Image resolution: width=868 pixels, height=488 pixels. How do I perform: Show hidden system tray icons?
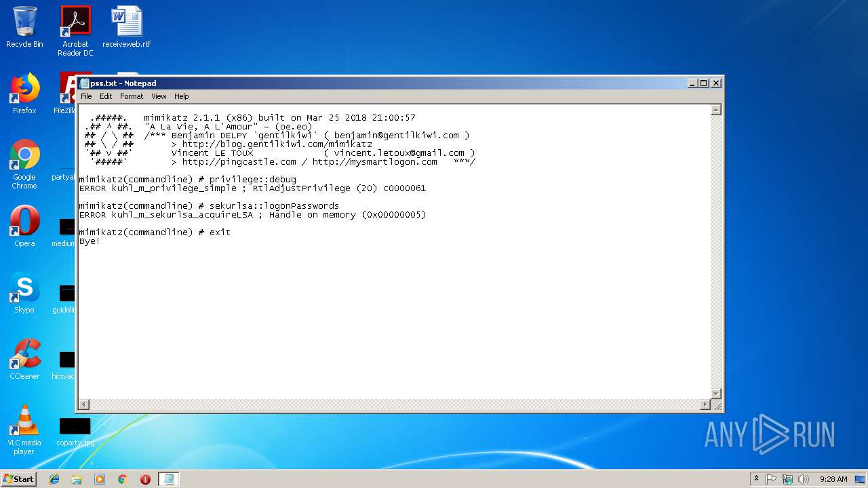click(756, 479)
